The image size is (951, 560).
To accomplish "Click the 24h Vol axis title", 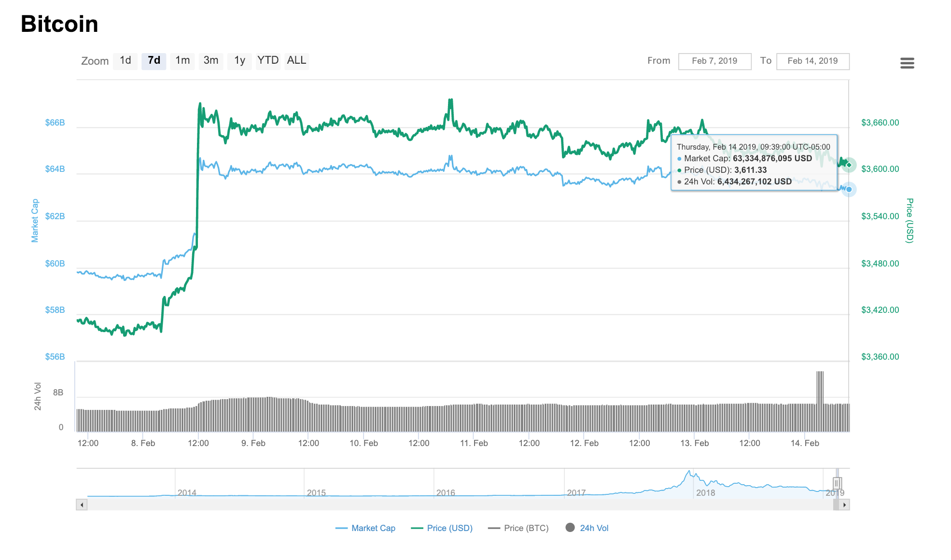I will tap(38, 396).
